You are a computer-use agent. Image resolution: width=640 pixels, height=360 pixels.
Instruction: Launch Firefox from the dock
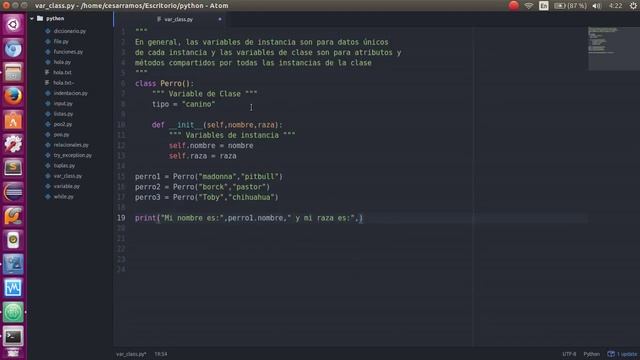point(13,96)
